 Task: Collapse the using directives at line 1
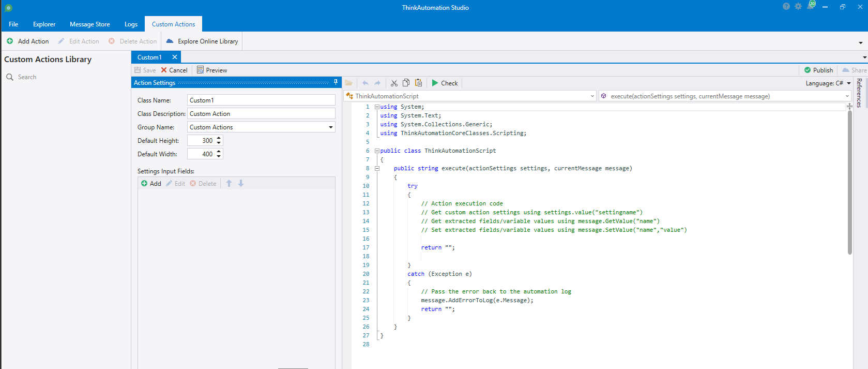pyautogui.click(x=377, y=107)
